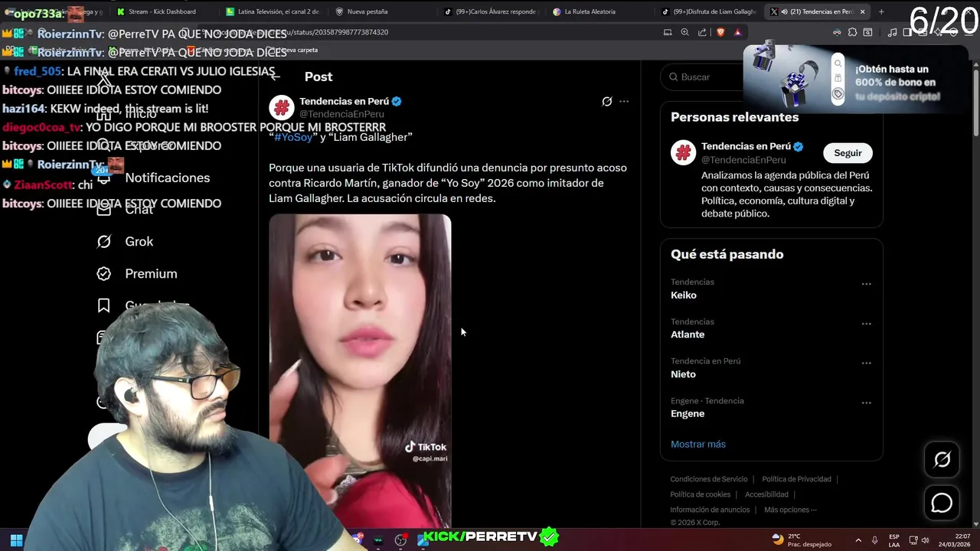Click the weather widget in taskbar
The width and height of the screenshot is (980, 551).
click(801, 540)
